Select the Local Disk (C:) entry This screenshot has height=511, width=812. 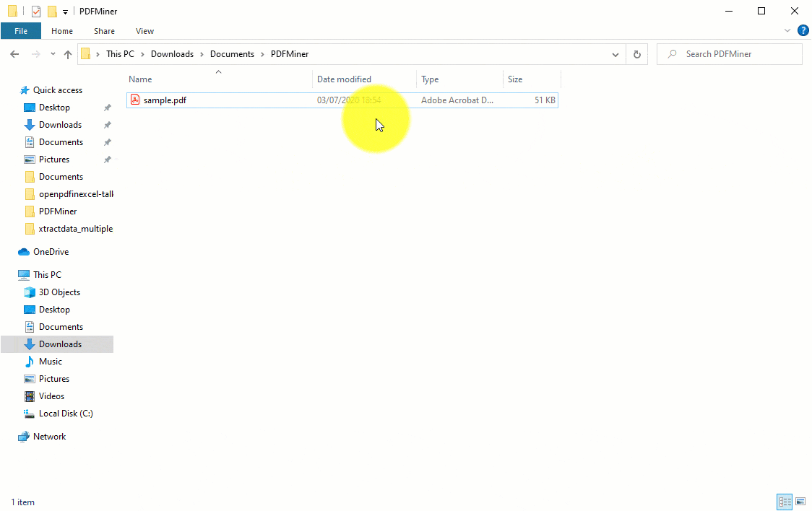point(65,413)
